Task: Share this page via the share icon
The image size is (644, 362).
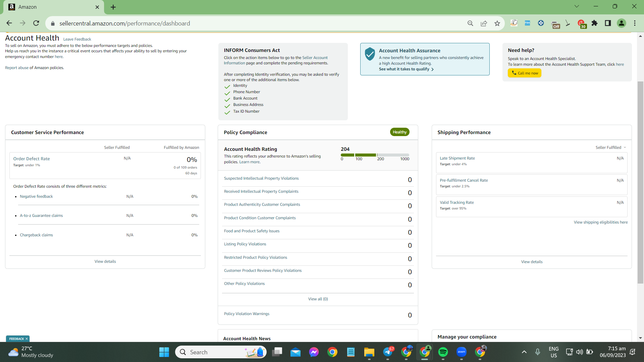Action: [484, 23]
